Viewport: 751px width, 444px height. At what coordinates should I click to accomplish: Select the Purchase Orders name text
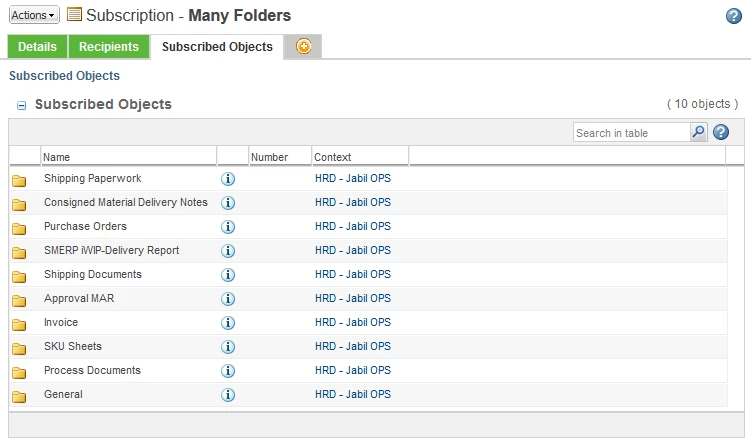pyautogui.click(x=85, y=226)
